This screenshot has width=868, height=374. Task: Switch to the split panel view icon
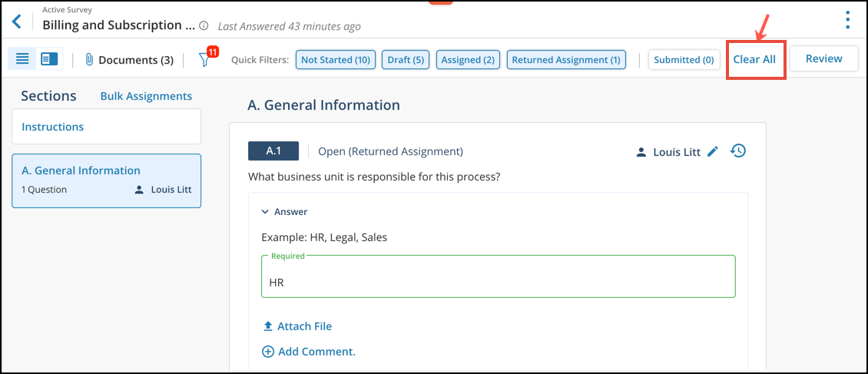click(x=49, y=58)
